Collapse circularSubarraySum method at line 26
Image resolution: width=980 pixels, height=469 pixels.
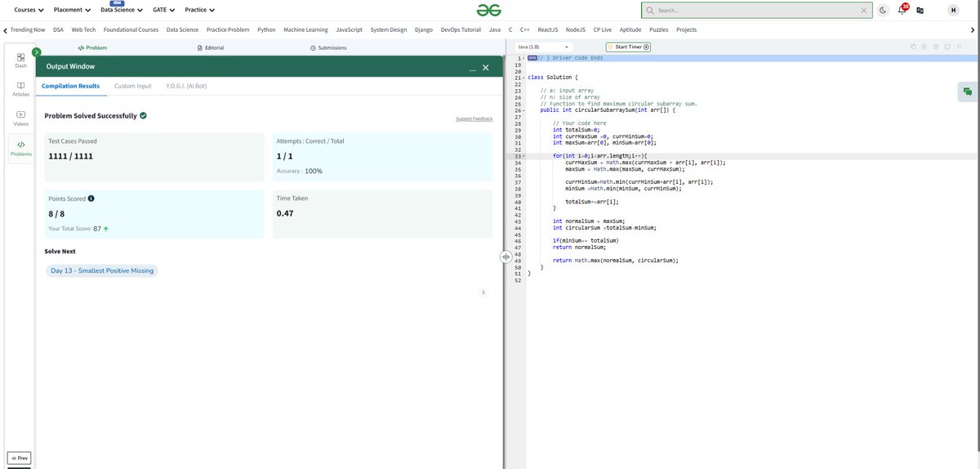[523, 110]
